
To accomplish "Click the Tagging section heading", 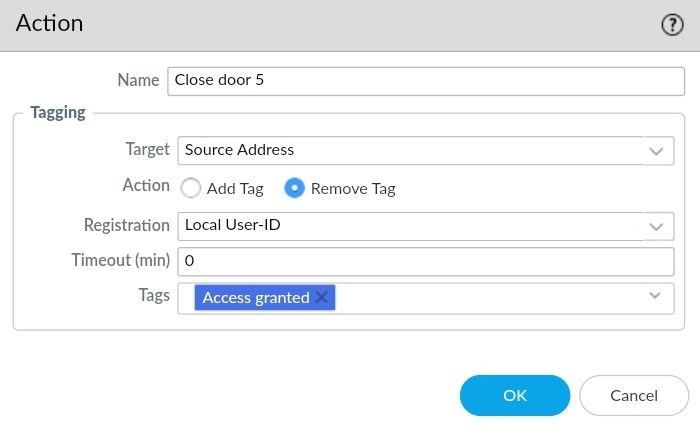I will 58,113.
